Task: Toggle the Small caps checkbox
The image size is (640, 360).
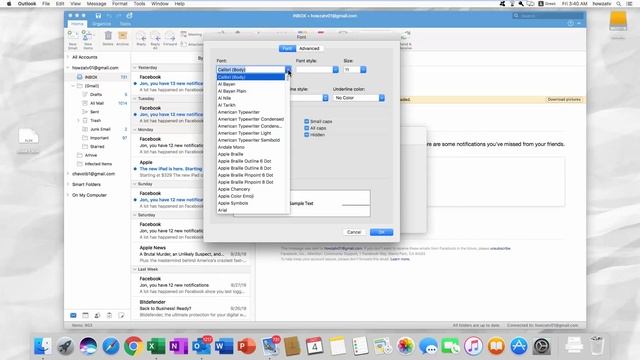Action: click(x=307, y=121)
